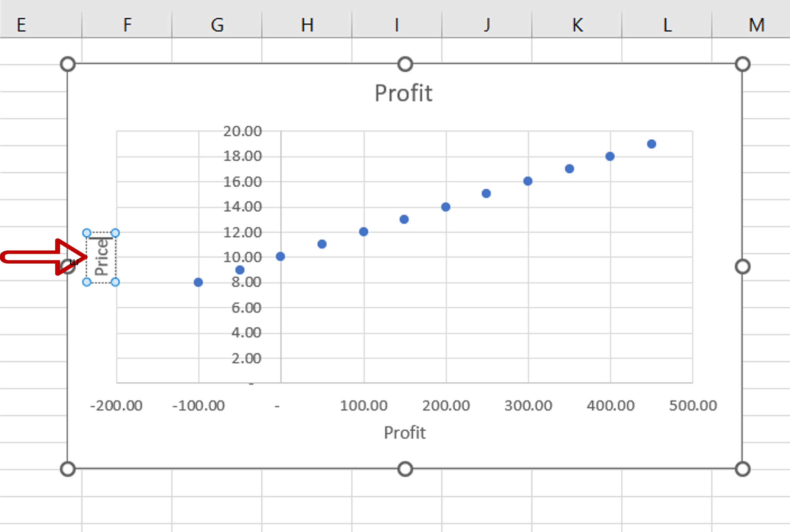
Task: Click the 2.00 vertical axis label
Action: click(x=246, y=358)
